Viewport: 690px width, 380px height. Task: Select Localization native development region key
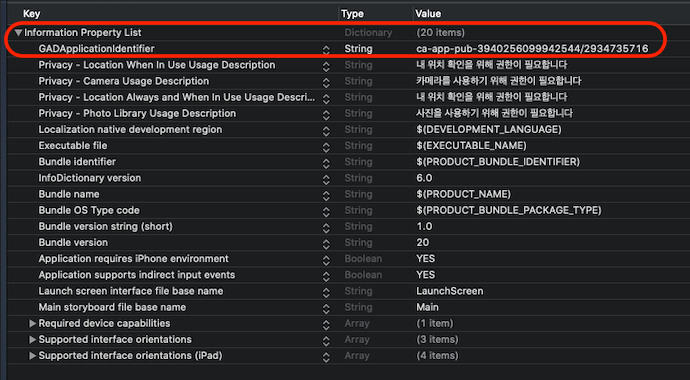point(130,130)
